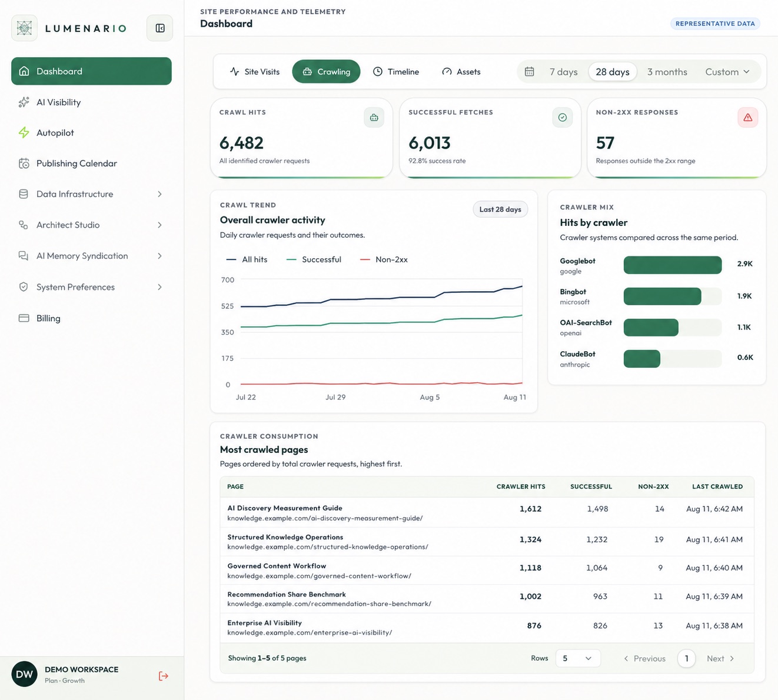The height and width of the screenshot is (700, 778).
Task: Click the calendar icon in date range bar
Action: 530,72
